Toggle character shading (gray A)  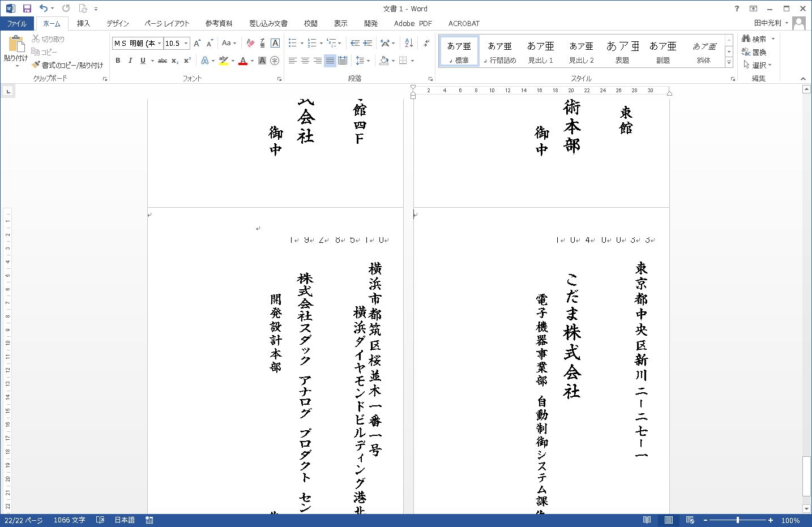point(262,61)
